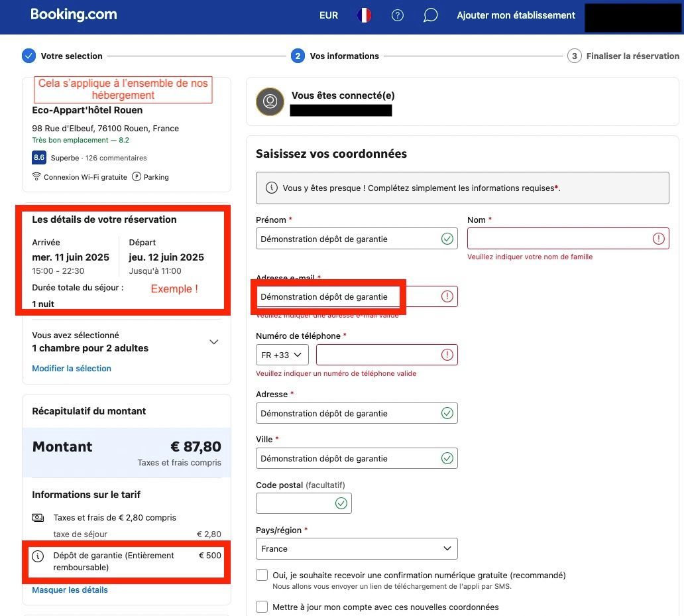The width and height of the screenshot is (684, 616).
Task: Click the Très bon emplacement — 8.2 text
Action: (x=81, y=140)
